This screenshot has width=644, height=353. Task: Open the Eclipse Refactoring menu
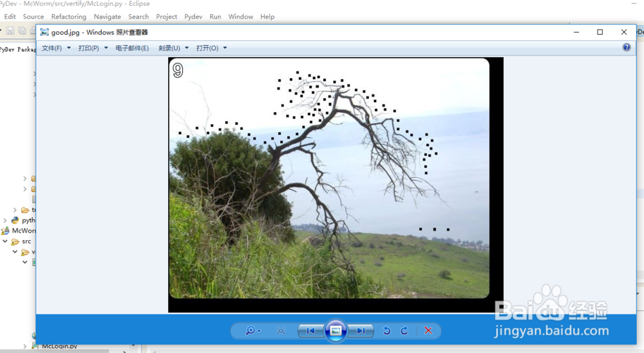(x=69, y=17)
